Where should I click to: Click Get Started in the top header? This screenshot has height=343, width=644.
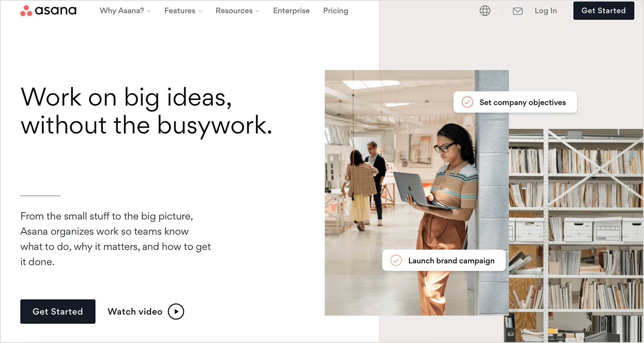point(603,11)
